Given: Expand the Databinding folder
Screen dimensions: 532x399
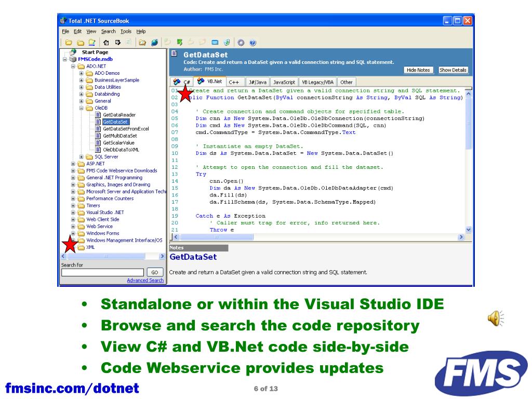Looking at the screenshot, I should [x=82, y=94].
